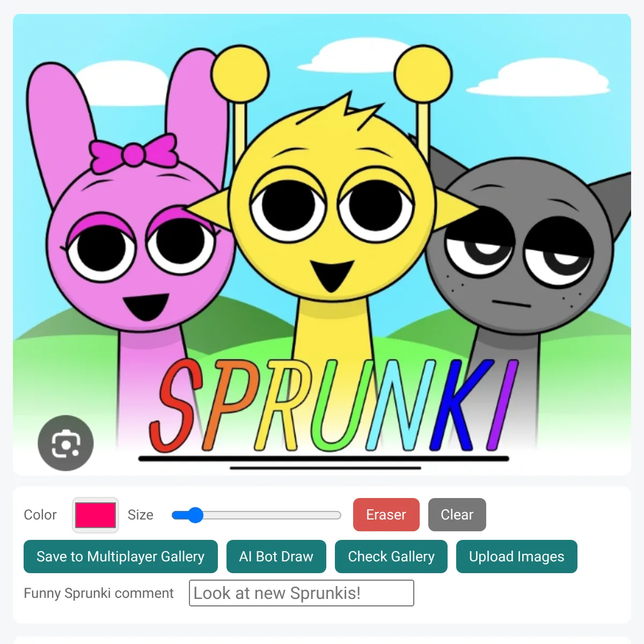Screen dimensions: 644x644
Task: Click the rainbow SPRUNKI title text
Action: coord(333,405)
